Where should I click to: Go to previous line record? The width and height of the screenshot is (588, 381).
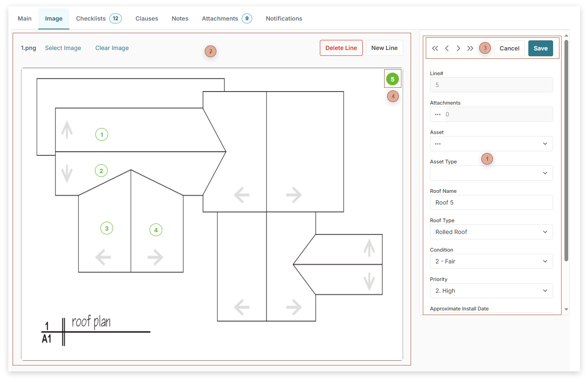(x=447, y=48)
